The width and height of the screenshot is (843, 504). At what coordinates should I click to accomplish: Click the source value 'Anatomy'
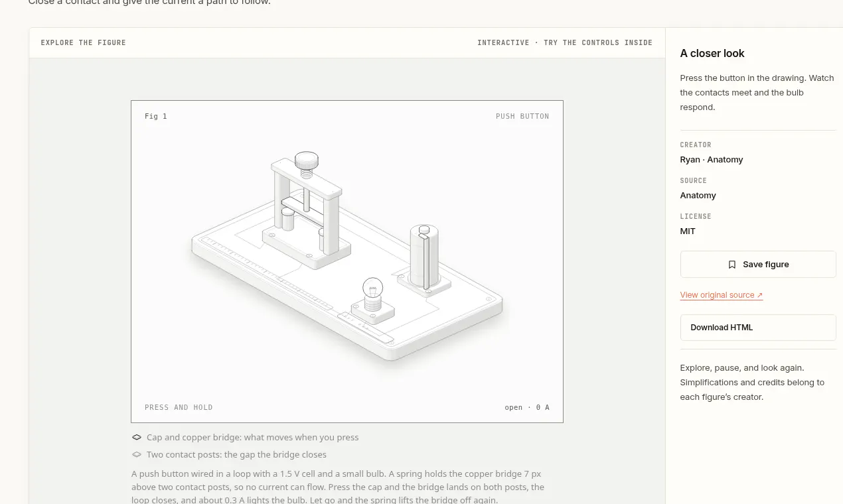click(x=698, y=195)
